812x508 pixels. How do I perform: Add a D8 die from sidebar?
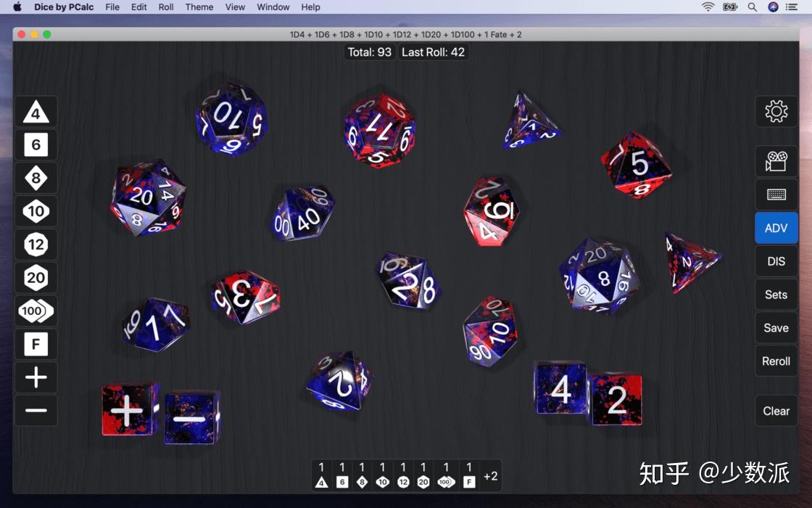(36, 178)
